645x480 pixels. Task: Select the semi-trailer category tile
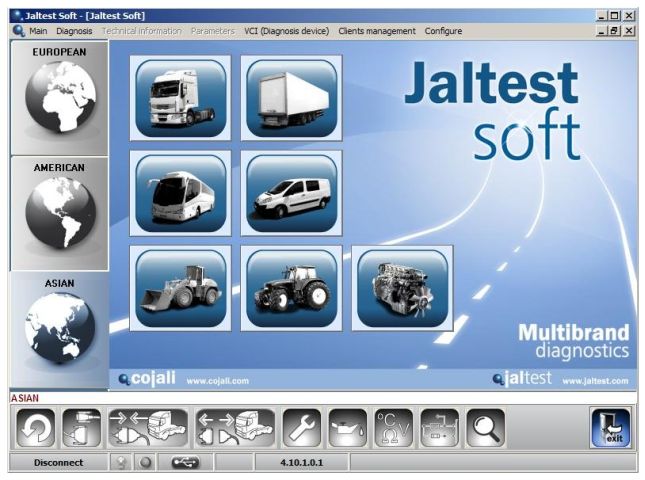coord(292,98)
